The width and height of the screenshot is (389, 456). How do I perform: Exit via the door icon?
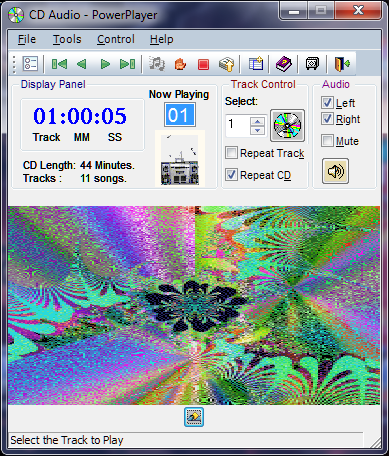point(342,64)
